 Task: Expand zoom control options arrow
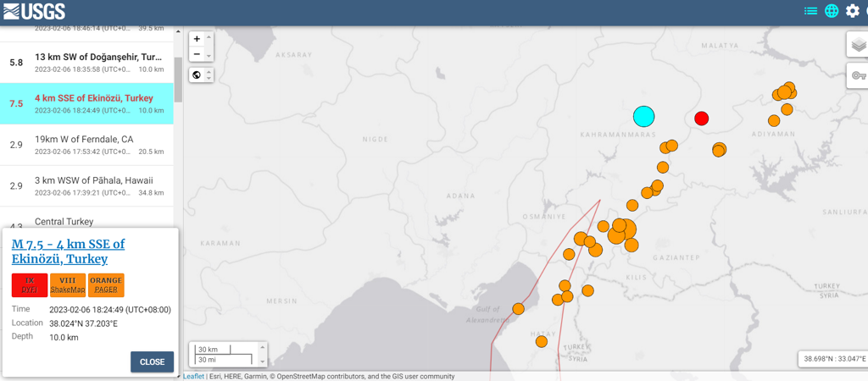pos(209,47)
